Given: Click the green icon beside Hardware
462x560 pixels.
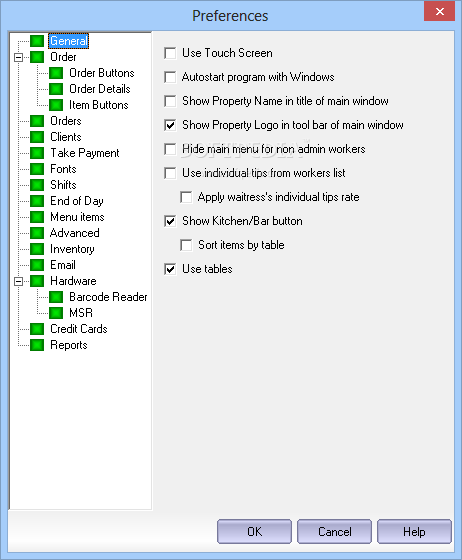Looking at the screenshot, I should tap(37, 281).
